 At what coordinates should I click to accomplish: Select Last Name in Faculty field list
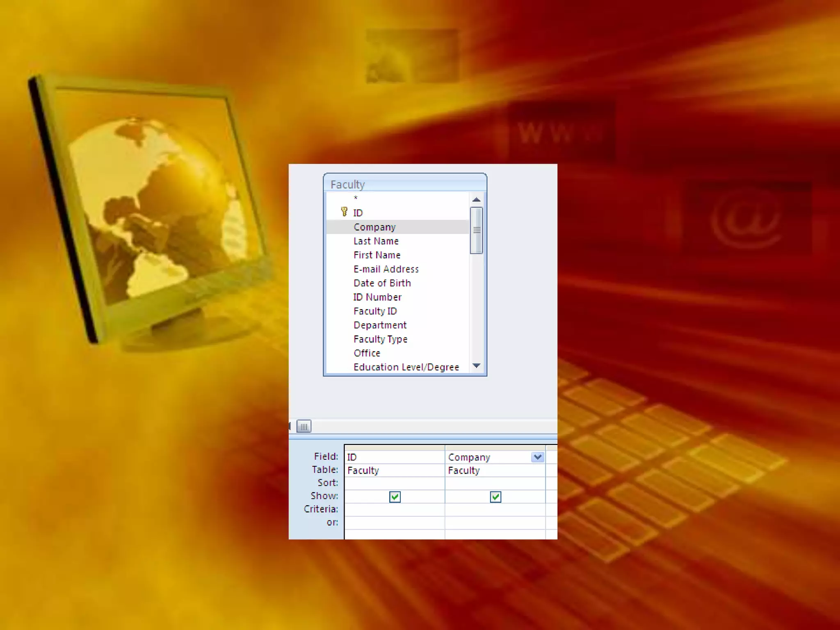(376, 241)
